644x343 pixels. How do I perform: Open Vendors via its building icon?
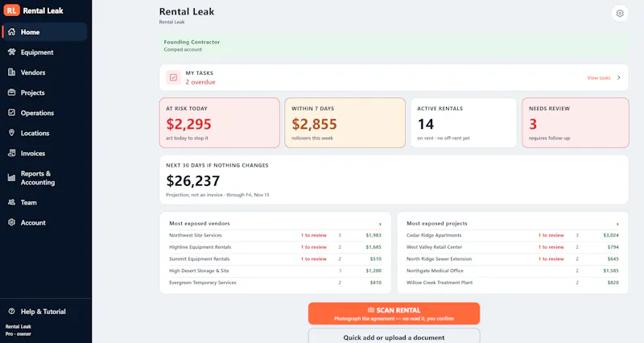(11, 72)
